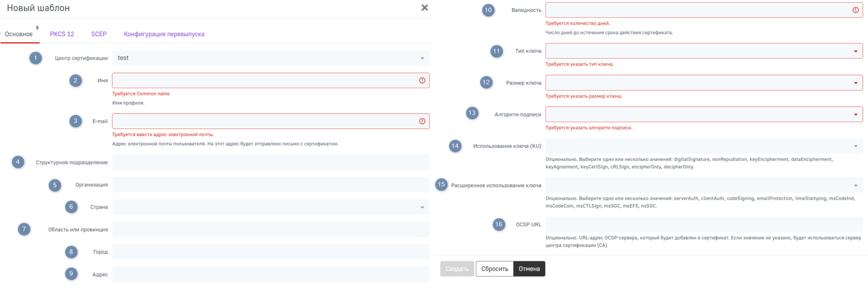Image resolution: width=868 pixels, height=289 pixels.
Task: Click the error icon in Валидность field
Action: click(x=856, y=10)
